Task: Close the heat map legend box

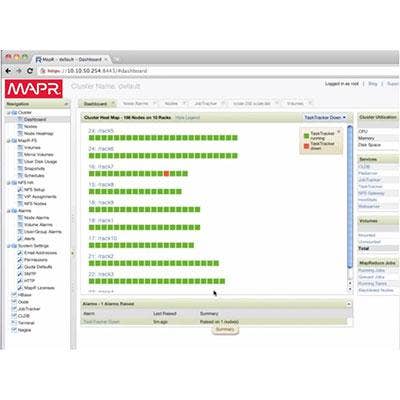Action: [339, 132]
